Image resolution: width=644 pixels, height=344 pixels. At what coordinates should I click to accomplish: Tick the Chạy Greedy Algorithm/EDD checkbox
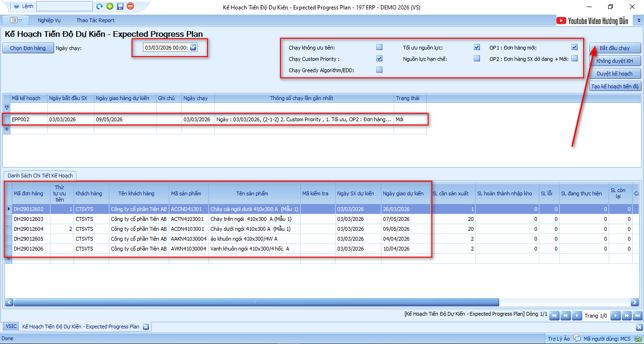[x=379, y=70]
